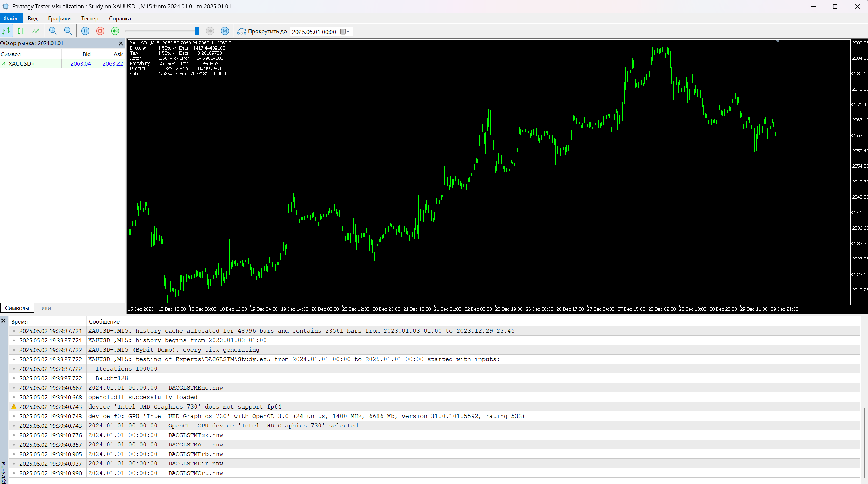868x484 pixels.
Task: Select the XAUUSD+ symbol row
Action: [62, 63]
